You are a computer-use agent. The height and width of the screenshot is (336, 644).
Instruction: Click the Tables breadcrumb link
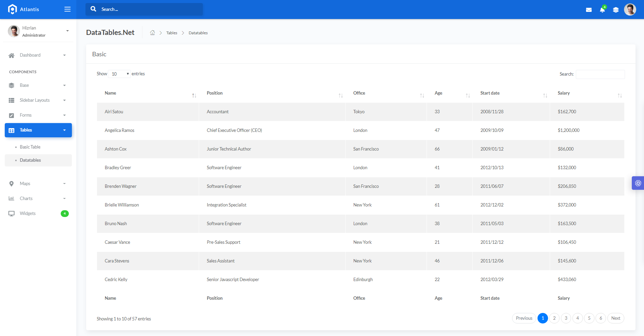tap(172, 33)
